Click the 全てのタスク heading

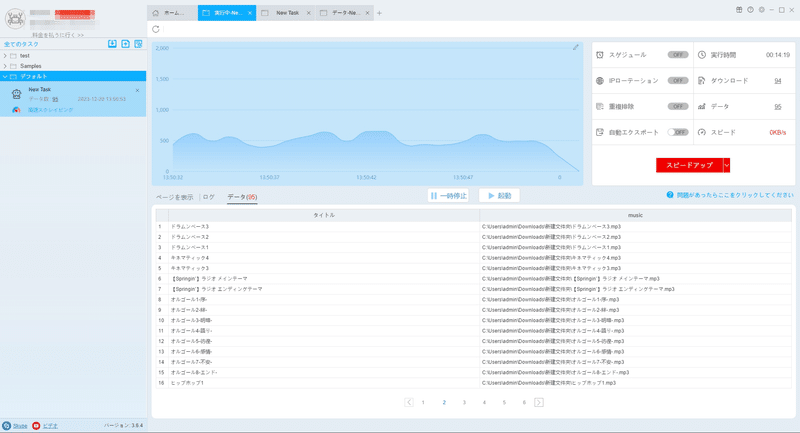click(x=21, y=44)
